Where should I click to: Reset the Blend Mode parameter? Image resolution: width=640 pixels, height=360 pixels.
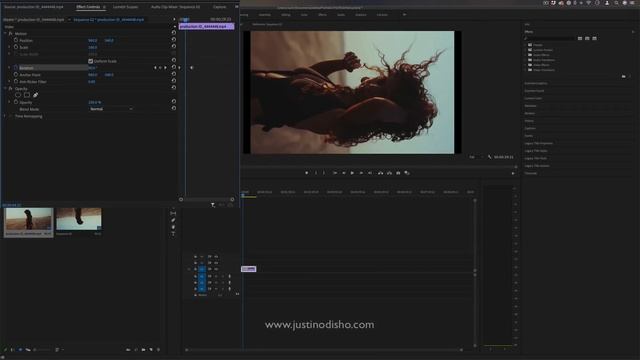click(x=174, y=108)
